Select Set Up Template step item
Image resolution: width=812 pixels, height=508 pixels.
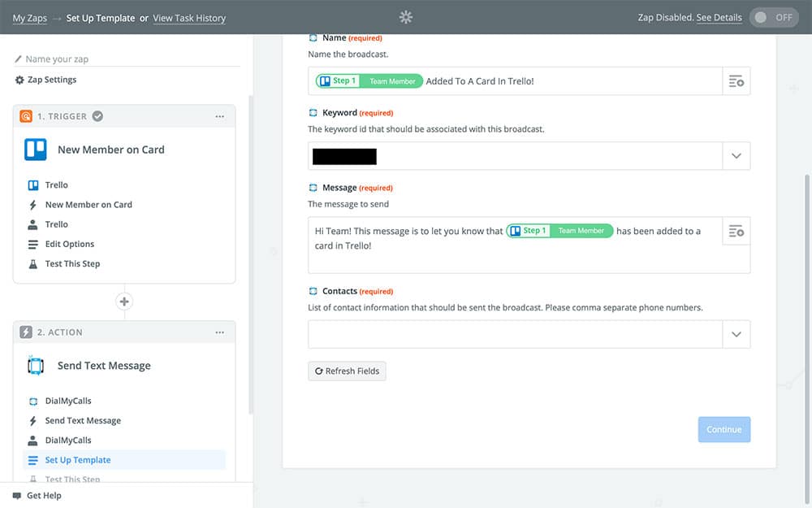[x=77, y=460]
